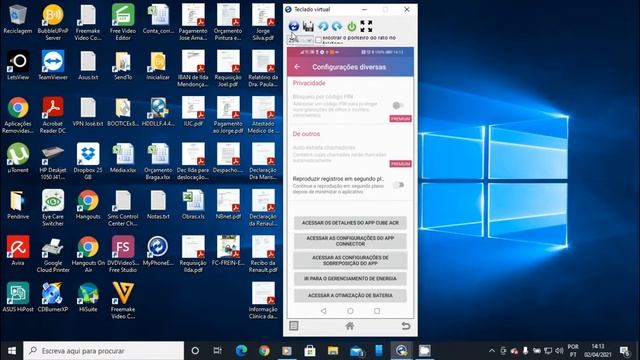Select the TeamViewer desktop icon

point(53,64)
